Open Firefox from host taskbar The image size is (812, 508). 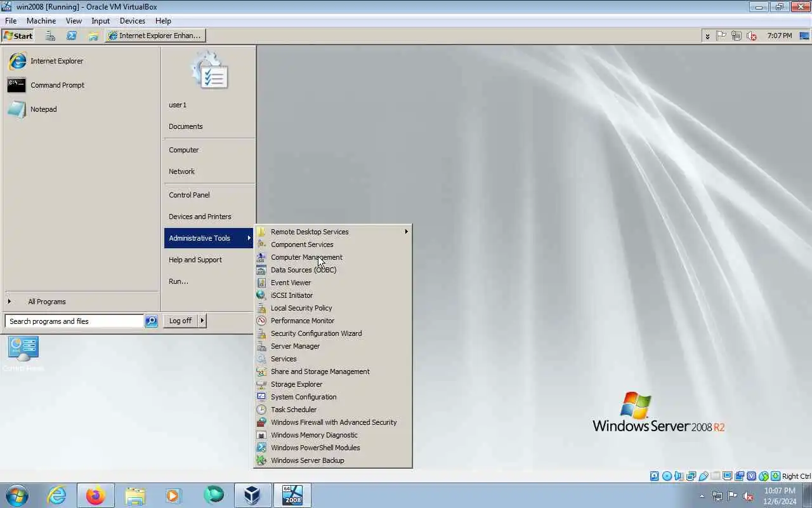click(x=96, y=495)
